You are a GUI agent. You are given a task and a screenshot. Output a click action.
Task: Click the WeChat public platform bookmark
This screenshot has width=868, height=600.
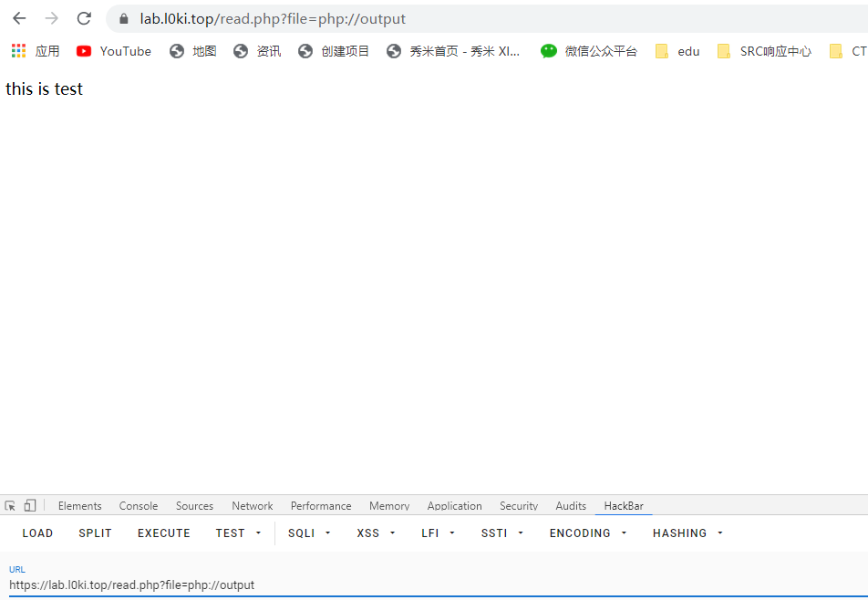589,51
